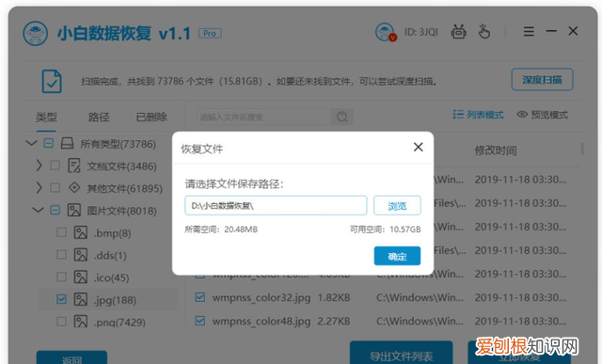Screen dimensions: 602x364
Task: Click the image icon beside .ico(45)
Action: (81, 277)
